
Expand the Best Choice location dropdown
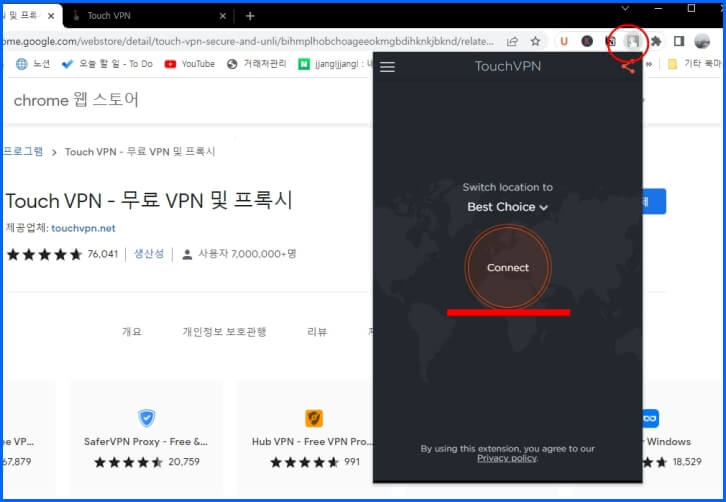[x=507, y=207]
